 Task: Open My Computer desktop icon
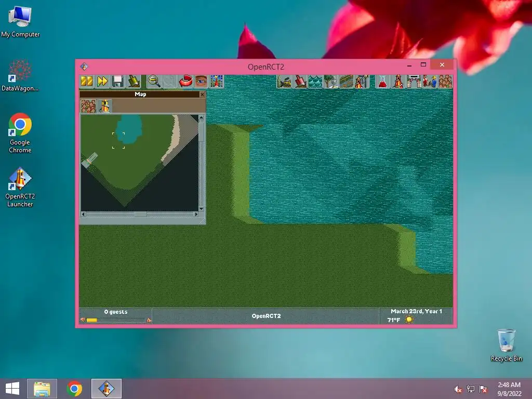pyautogui.click(x=20, y=22)
